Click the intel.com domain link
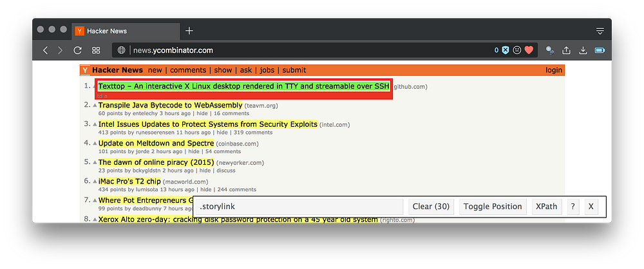Screen dimensions: 644x269 [335, 124]
